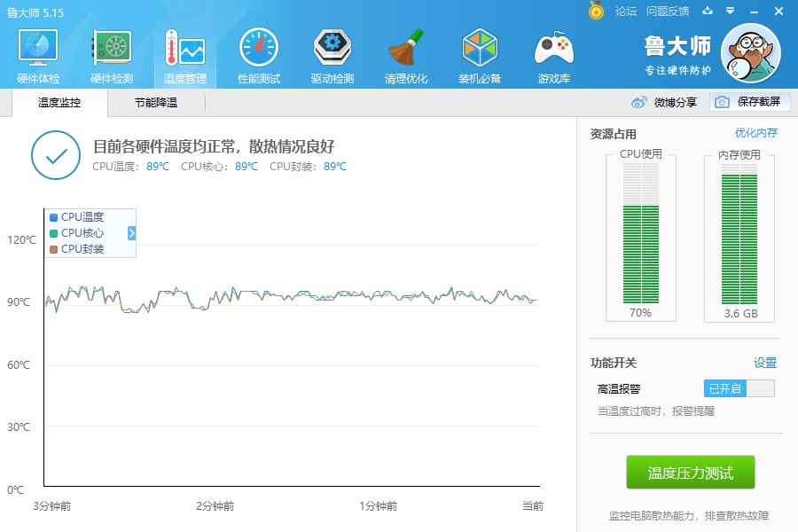Image resolution: width=798 pixels, height=532 pixels.
Task: Click the CPU温度 89℃ value
Action: 158,167
